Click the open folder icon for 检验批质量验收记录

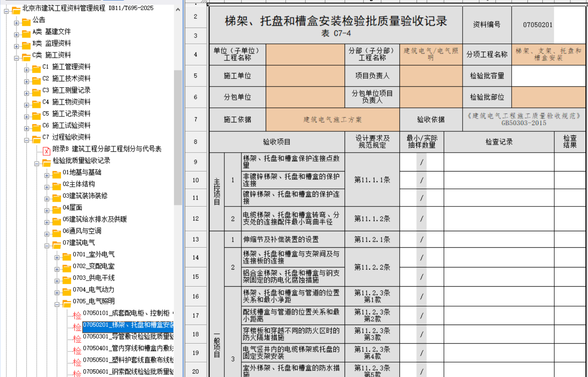click(x=46, y=162)
